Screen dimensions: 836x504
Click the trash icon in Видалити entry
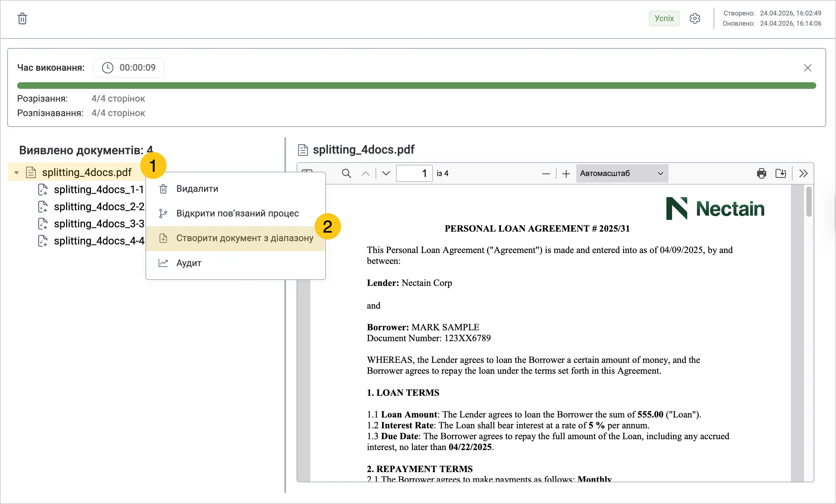[x=163, y=189]
